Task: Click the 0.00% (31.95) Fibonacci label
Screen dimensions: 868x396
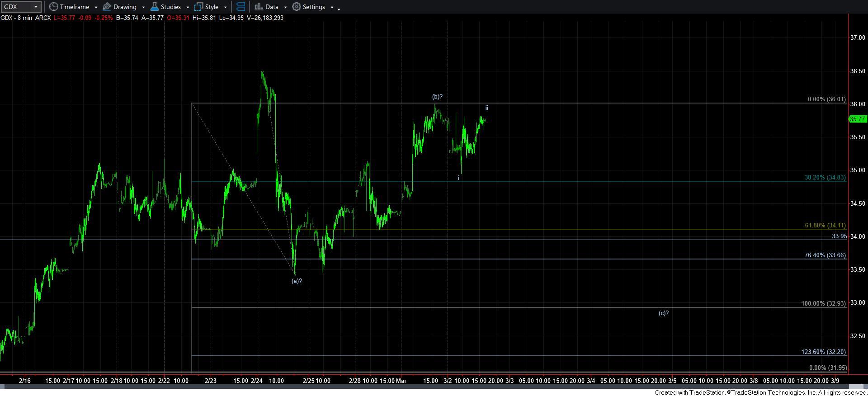Action: [828, 368]
